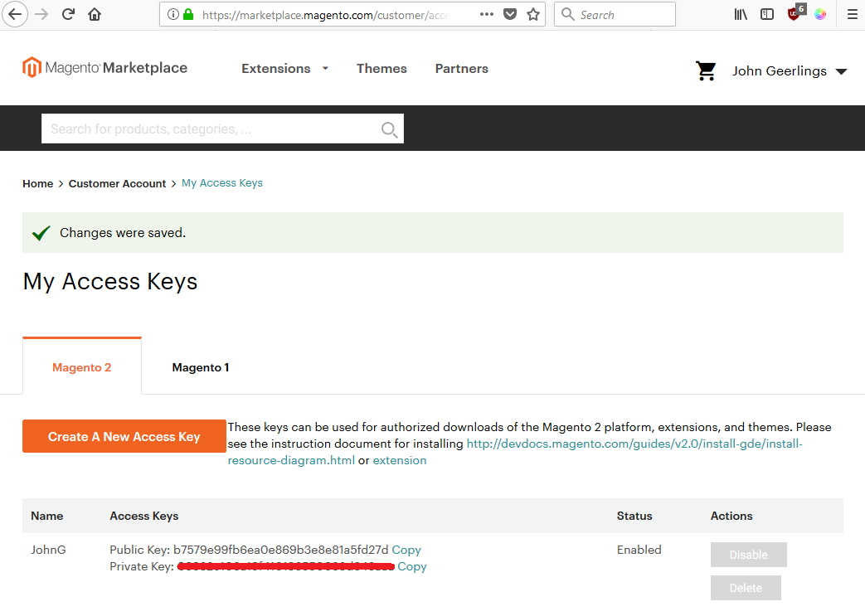Follow the extension instruction link
This screenshot has width=865, height=616.
(400, 460)
